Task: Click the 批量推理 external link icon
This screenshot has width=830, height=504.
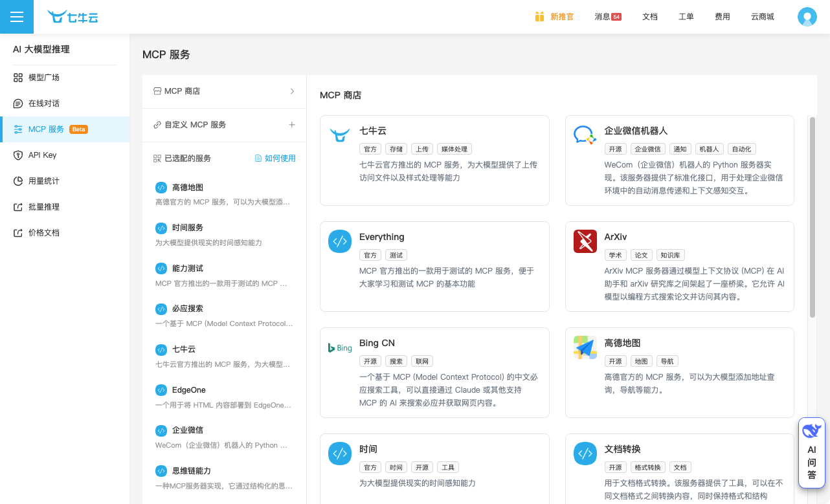Action: (x=18, y=207)
